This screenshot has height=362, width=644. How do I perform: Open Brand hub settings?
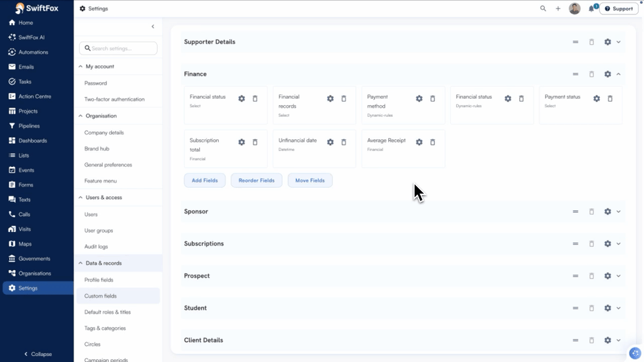97,148
